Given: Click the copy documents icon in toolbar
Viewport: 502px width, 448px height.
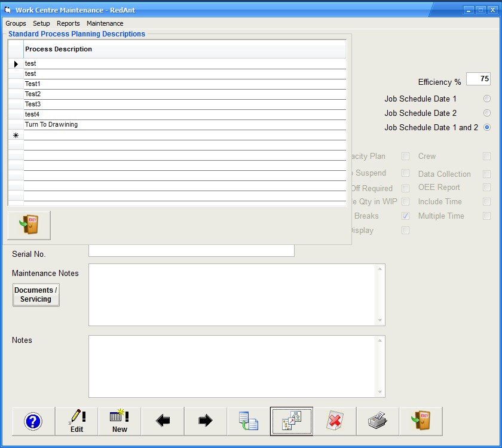Looking at the screenshot, I should coord(249,421).
